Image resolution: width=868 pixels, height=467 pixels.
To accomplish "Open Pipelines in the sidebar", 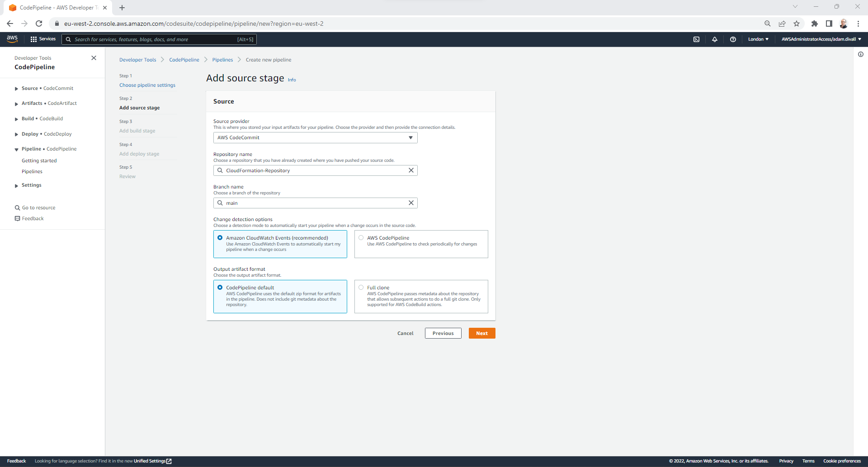I will [32, 172].
